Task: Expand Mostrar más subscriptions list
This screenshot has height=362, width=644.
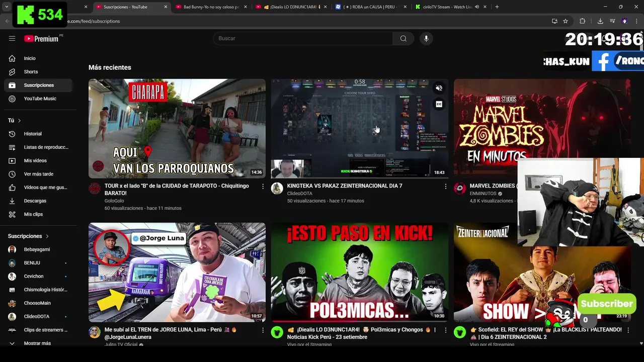Action: pos(38,343)
